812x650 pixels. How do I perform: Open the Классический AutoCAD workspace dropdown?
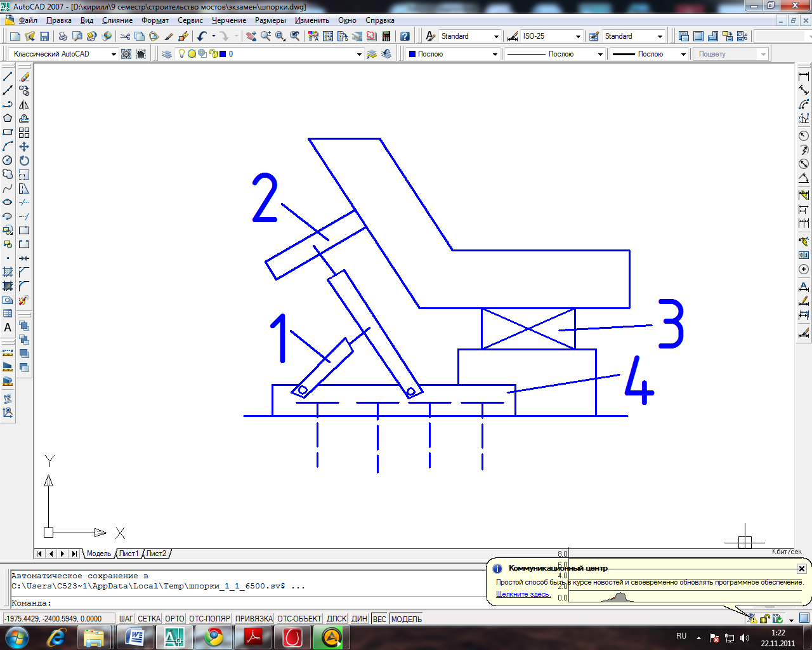114,55
